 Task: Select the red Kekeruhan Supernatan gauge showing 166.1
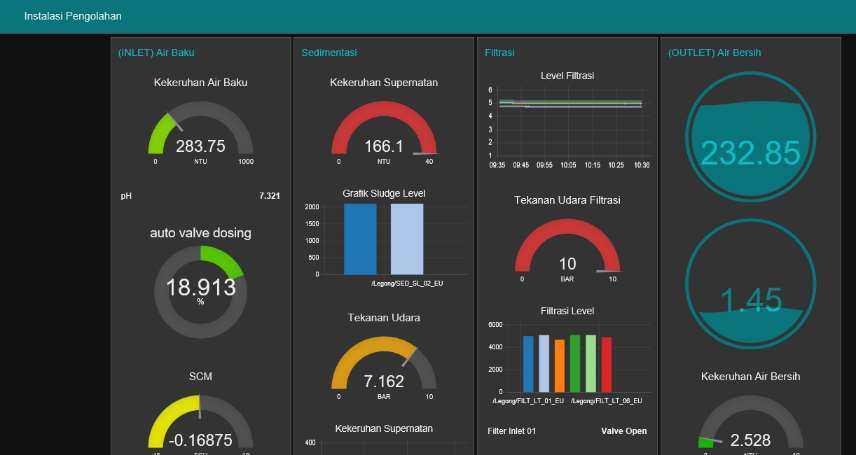[x=384, y=131]
